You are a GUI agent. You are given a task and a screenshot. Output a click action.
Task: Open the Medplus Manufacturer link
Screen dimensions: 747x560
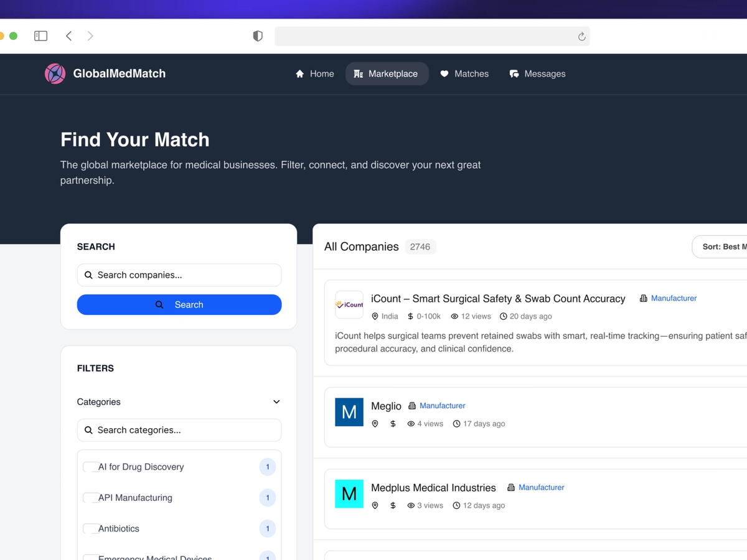pos(541,487)
